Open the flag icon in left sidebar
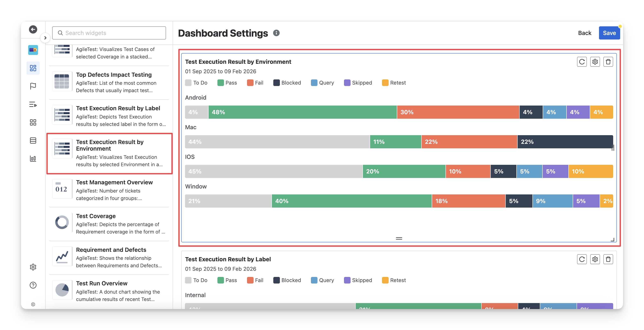644x330 pixels. (x=33, y=86)
